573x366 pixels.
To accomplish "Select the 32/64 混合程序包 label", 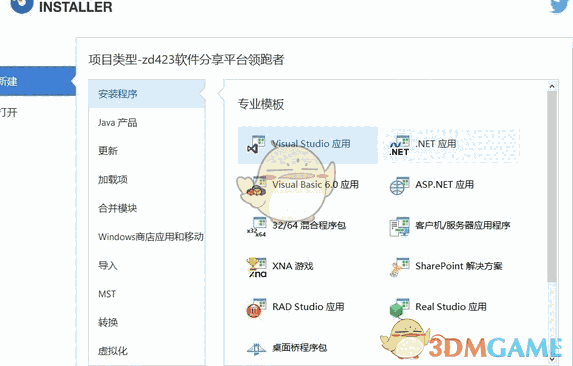I will [309, 225].
